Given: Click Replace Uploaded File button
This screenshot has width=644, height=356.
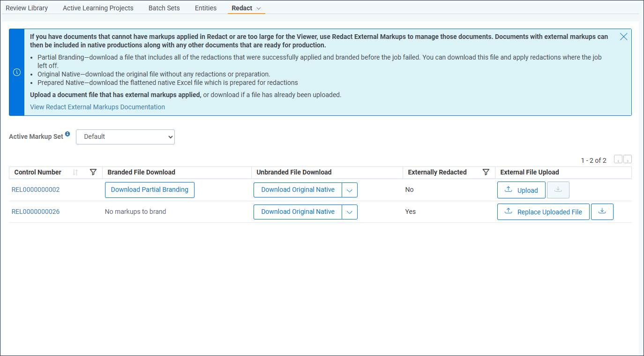Looking at the screenshot, I should click(543, 212).
